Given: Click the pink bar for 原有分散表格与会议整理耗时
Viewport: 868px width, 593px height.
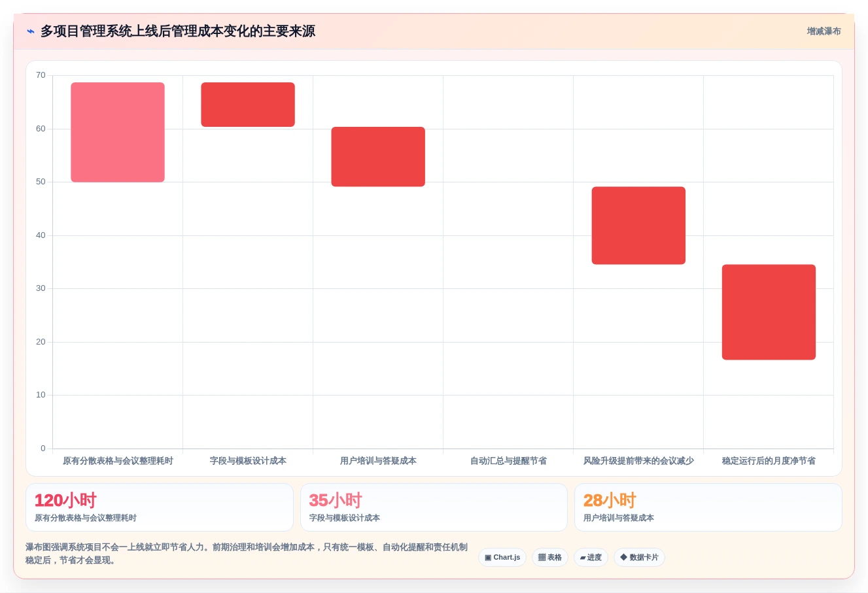Looking at the screenshot, I should tap(118, 132).
